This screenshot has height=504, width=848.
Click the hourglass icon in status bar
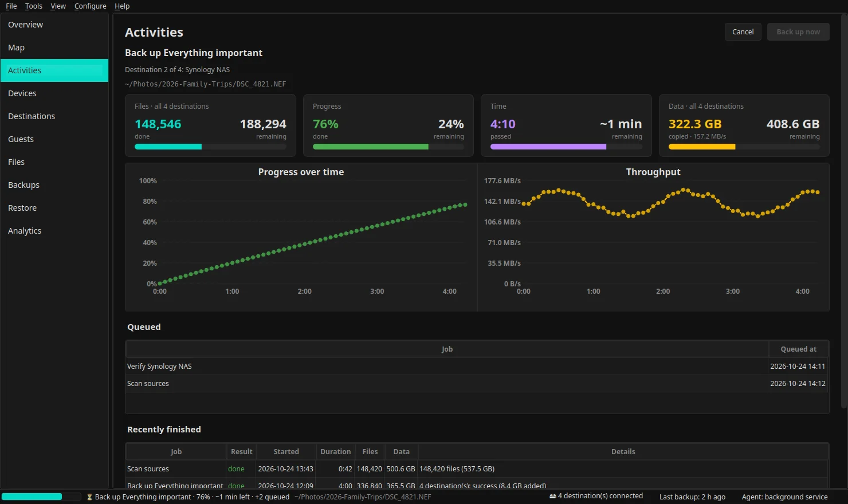tap(89, 497)
